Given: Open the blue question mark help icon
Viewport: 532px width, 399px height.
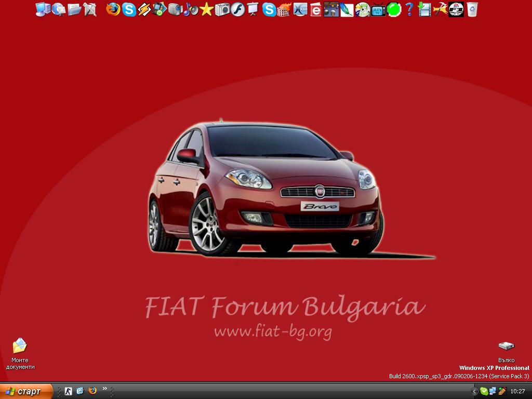Looking at the screenshot, I should click(x=409, y=9).
